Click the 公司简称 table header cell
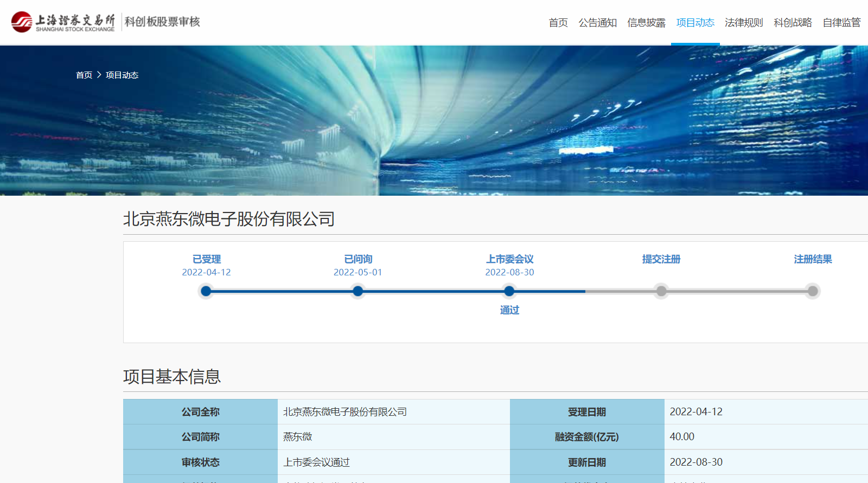 click(200, 437)
